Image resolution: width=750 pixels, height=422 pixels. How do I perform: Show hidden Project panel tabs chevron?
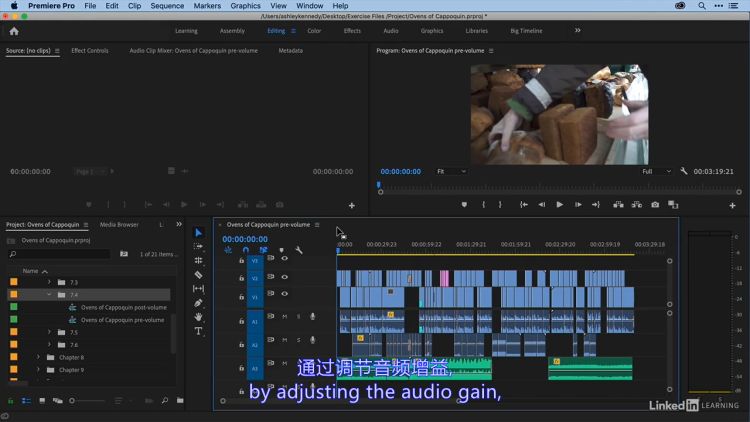[179, 224]
